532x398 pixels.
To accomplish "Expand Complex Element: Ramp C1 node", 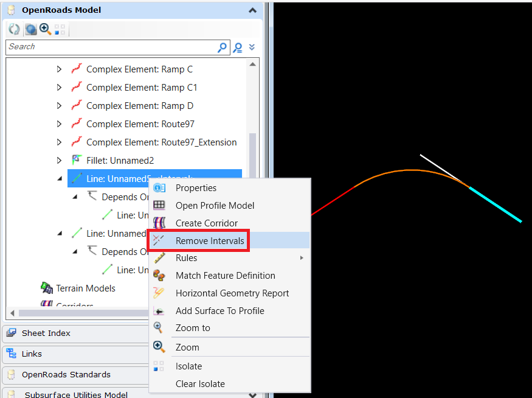I will coord(60,88).
